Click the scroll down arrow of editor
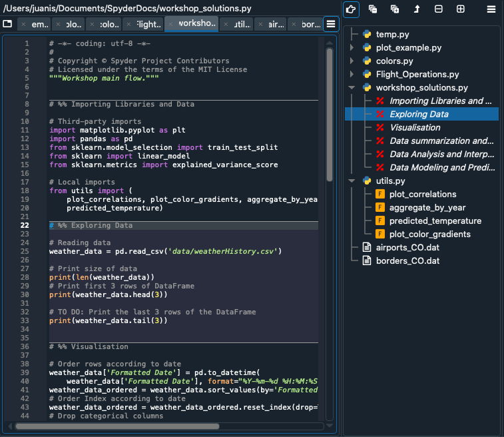Viewport: 504px width, 437px height. 330,426
